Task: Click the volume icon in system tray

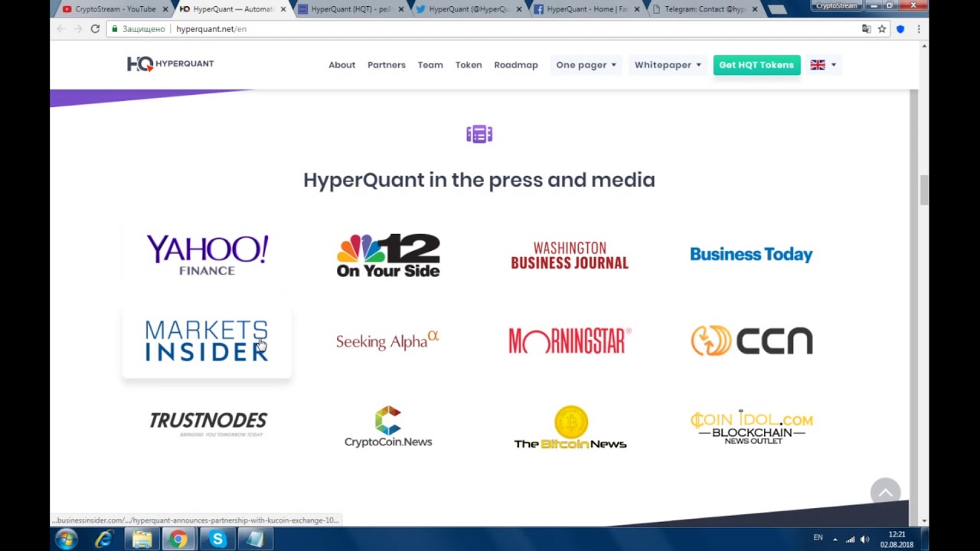Action: coord(865,540)
